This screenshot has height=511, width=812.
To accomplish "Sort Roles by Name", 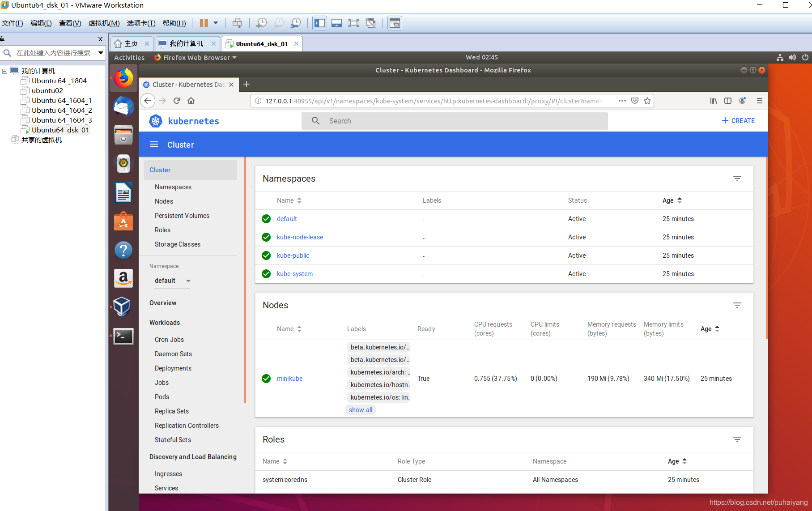I will point(275,461).
